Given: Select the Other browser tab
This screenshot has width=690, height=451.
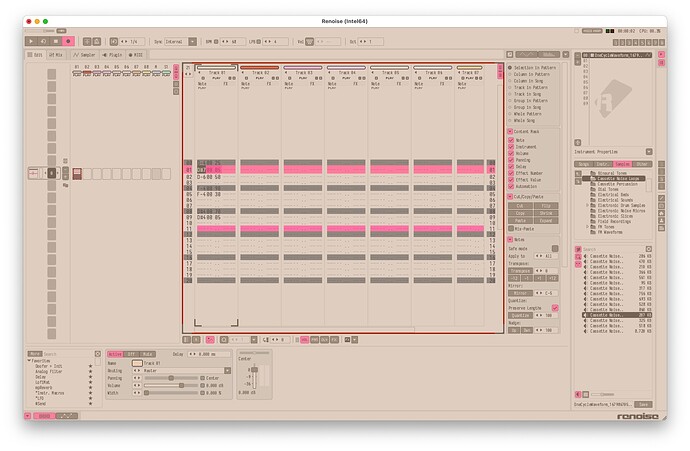Looking at the screenshot, I should coord(642,164).
